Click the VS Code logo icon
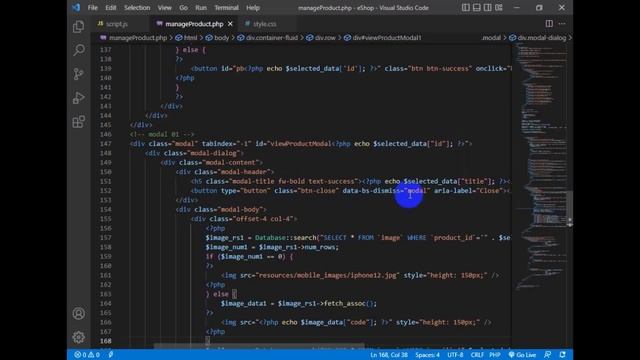 click(76, 7)
